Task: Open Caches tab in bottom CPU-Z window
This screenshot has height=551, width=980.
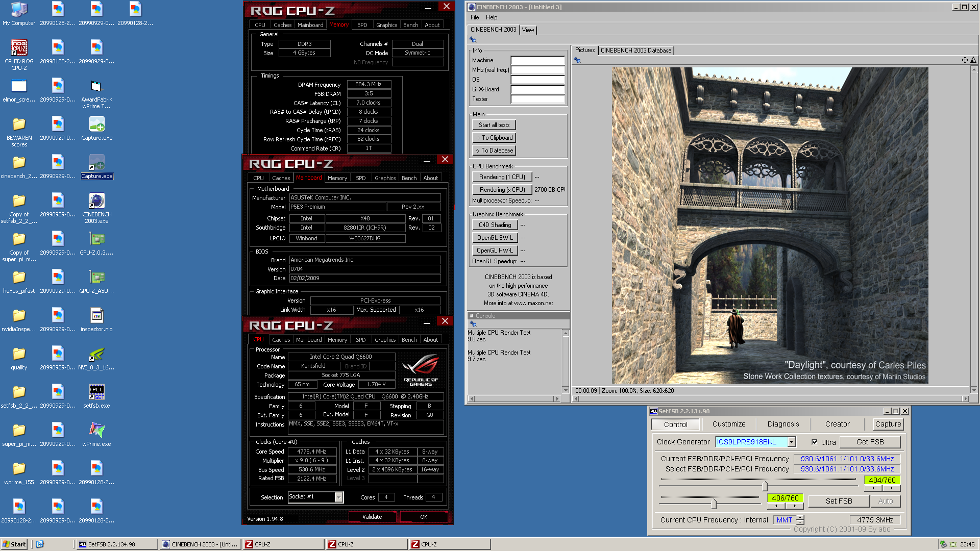Action: point(281,340)
